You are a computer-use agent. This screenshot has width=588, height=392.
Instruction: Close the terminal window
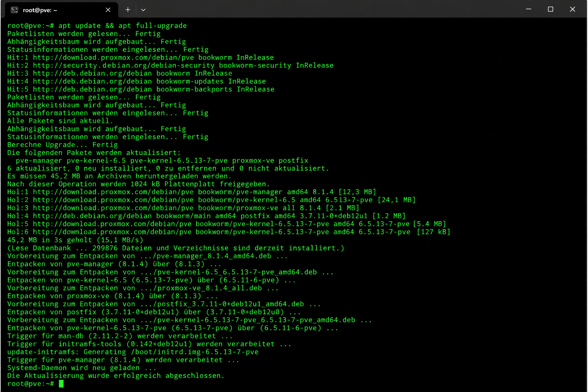[x=572, y=9]
